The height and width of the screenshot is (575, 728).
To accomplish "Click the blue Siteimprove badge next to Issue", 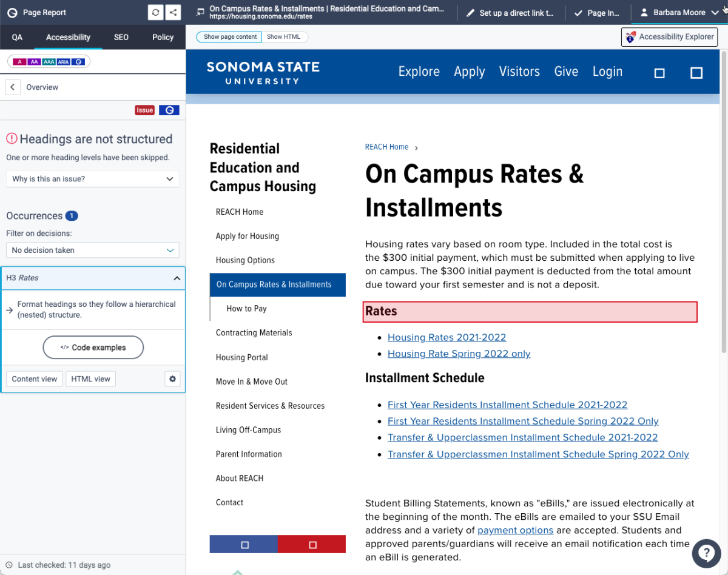I will click(x=169, y=110).
